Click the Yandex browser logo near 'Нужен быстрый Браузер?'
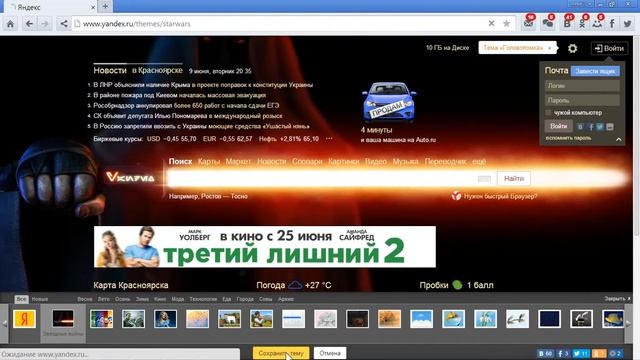The height and width of the screenshot is (360, 640). point(456,196)
